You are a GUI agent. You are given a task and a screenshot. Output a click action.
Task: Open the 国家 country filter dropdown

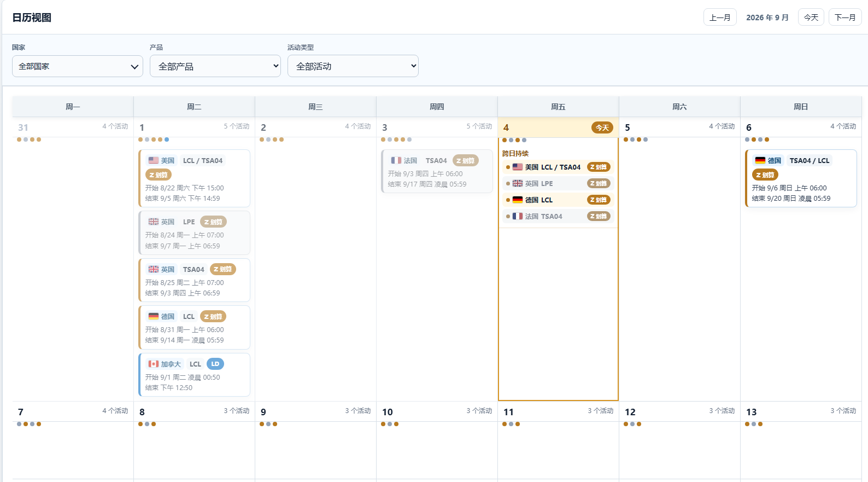coord(78,66)
